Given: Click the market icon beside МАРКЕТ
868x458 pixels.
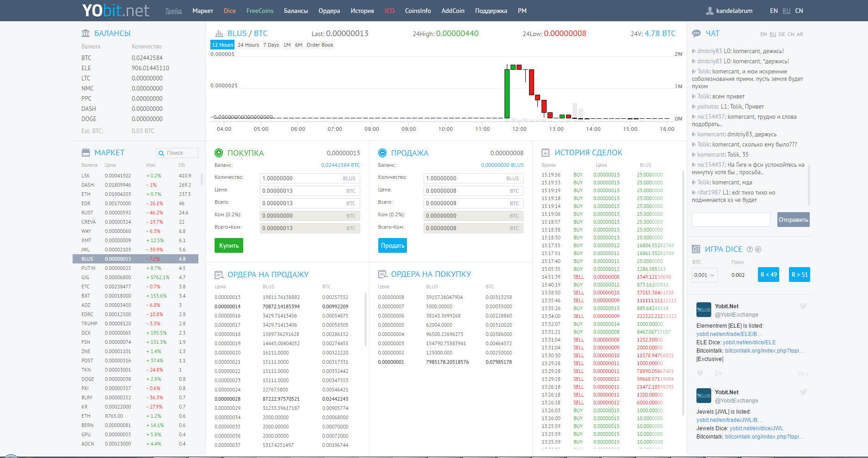Looking at the screenshot, I should click(86, 153).
